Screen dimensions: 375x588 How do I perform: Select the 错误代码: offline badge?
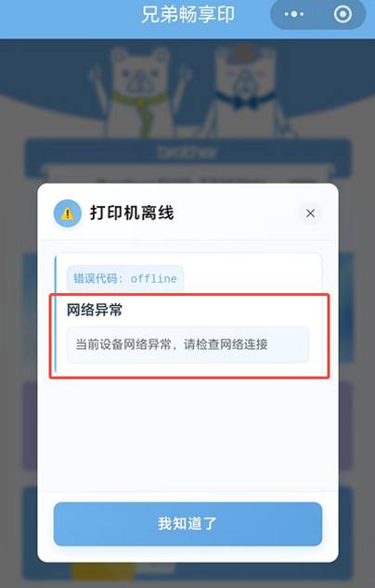coord(125,278)
